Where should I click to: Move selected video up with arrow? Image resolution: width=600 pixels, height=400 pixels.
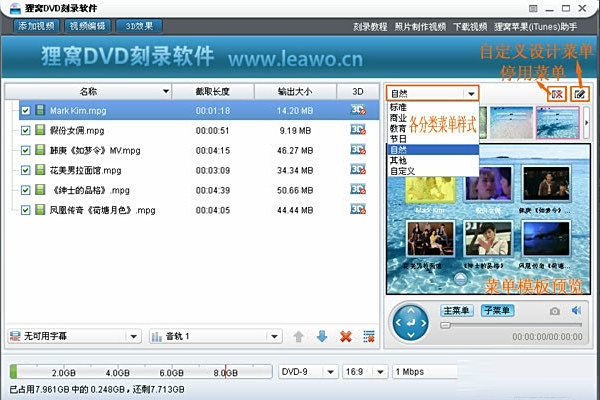tap(298, 336)
